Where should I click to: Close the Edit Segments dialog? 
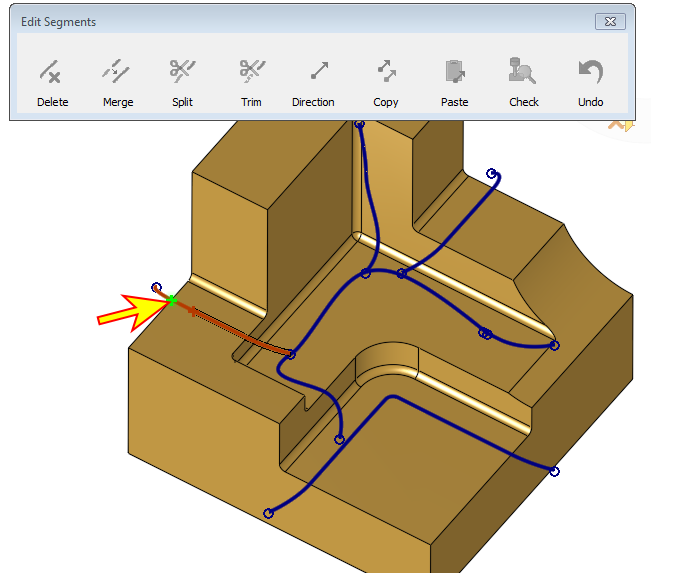pos(608,21)
